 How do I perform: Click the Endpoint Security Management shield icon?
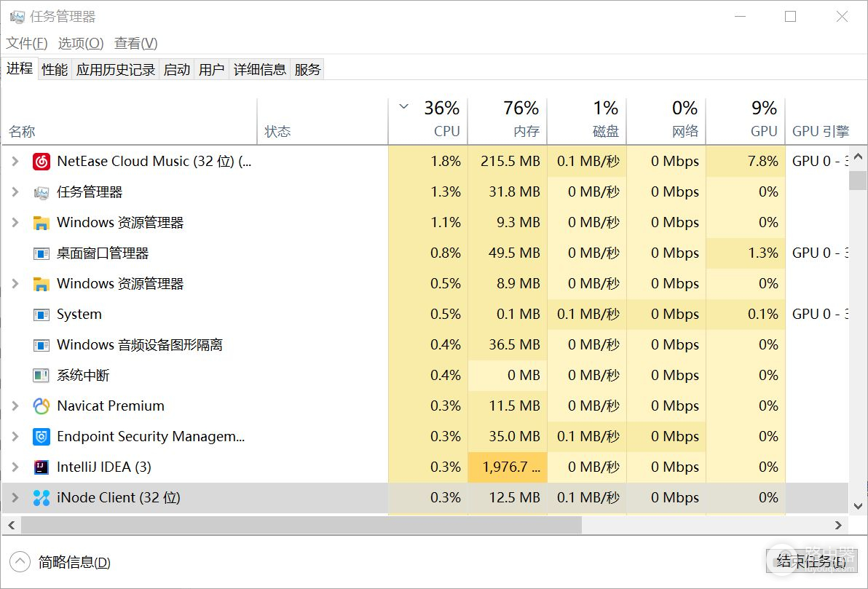[x=42, y=437]
